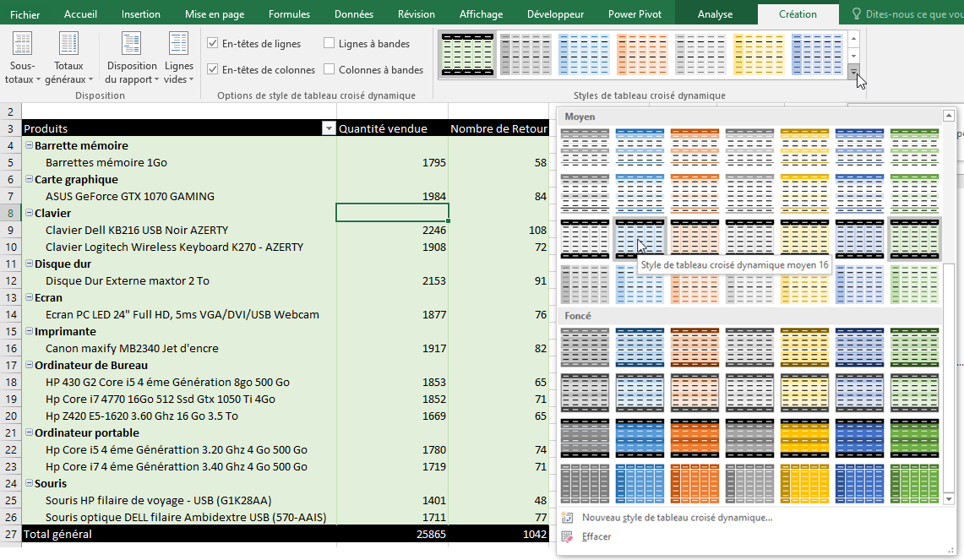Toggle En-têtes de lignes checkbox
Viewport: 964px width, 560px height.
(213, 43)
